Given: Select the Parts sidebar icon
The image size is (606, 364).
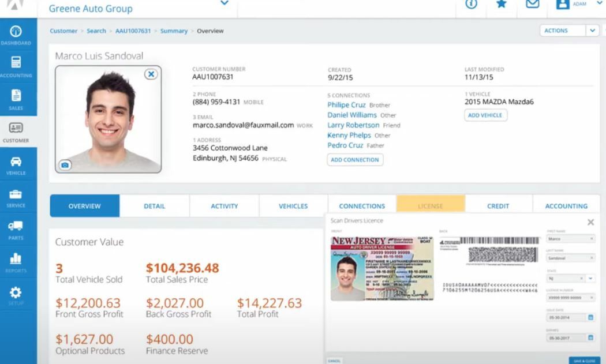Looking at the screenshot, I should click(x=16, y=228).
